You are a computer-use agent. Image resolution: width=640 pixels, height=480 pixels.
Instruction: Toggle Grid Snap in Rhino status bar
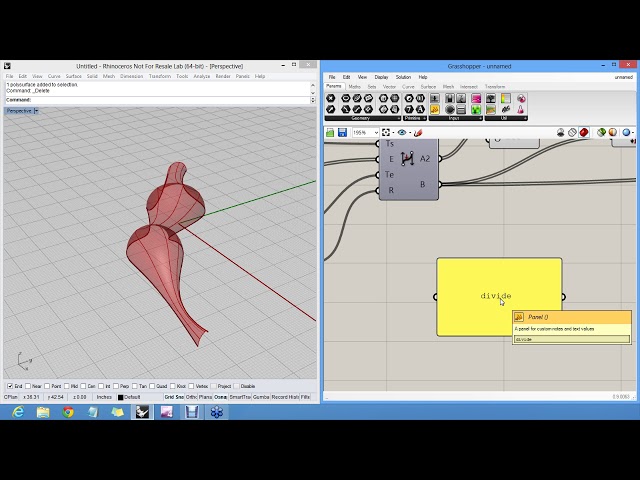tap(174, 397)
